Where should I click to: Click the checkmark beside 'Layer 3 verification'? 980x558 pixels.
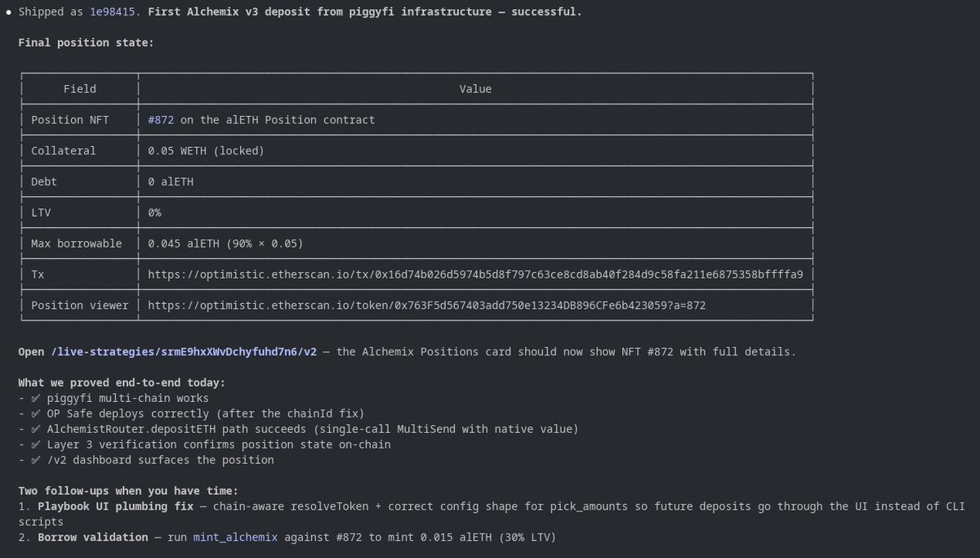35,445
